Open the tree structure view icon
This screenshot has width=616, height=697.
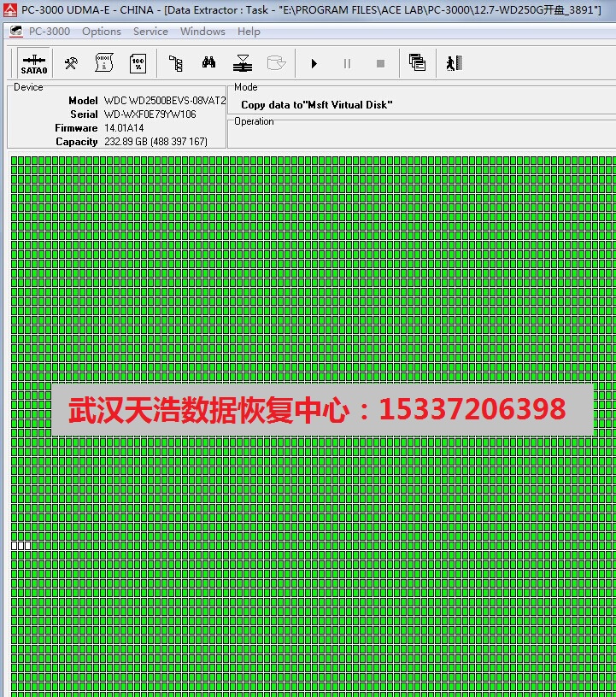(176, 63)
